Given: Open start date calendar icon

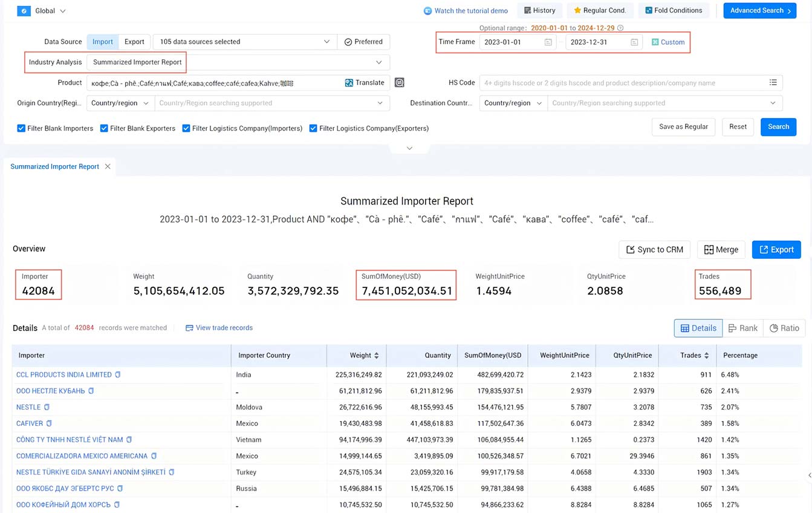Looking at the screenshot, I should click(548, 42).
